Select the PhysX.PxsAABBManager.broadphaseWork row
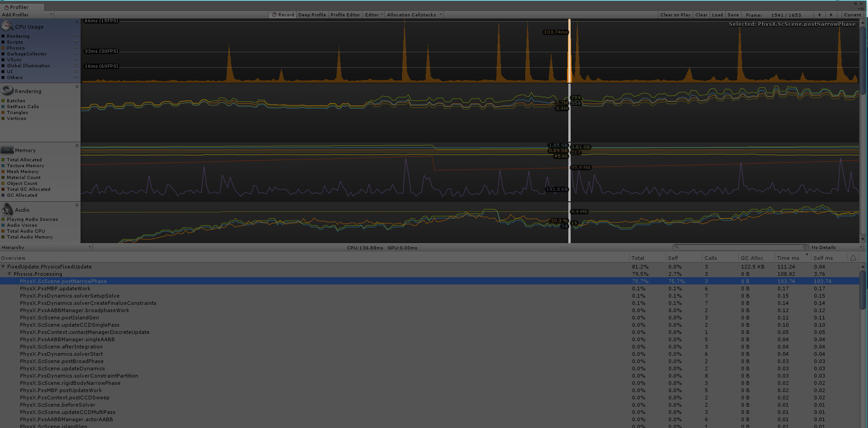This screenshot has width=868, height=428. pyautogui.click(x=430, y=310)
